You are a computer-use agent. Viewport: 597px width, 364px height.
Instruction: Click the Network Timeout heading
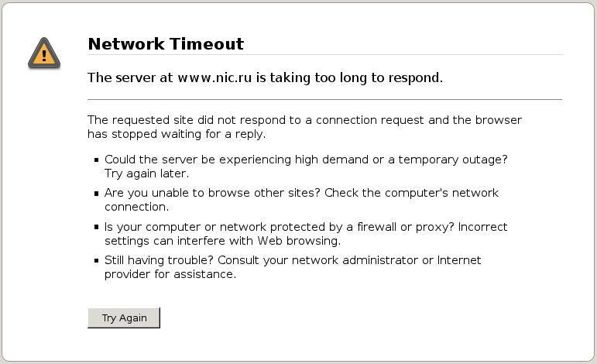[x=166, y=44]
